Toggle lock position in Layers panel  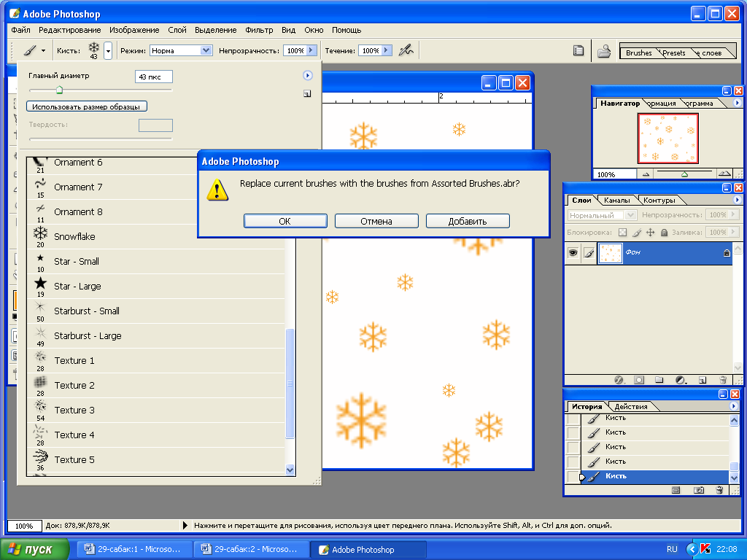click(x=650, y=233)
